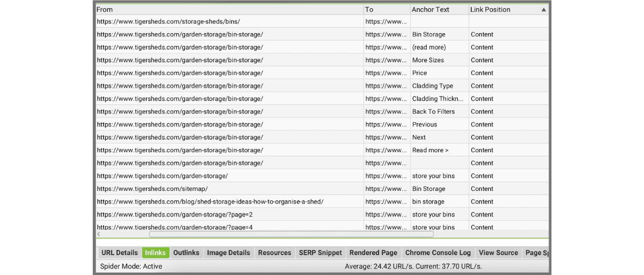This screenshot has height=275, width=644.
Task: Open the Image Details tab
Action: point(229,252)
